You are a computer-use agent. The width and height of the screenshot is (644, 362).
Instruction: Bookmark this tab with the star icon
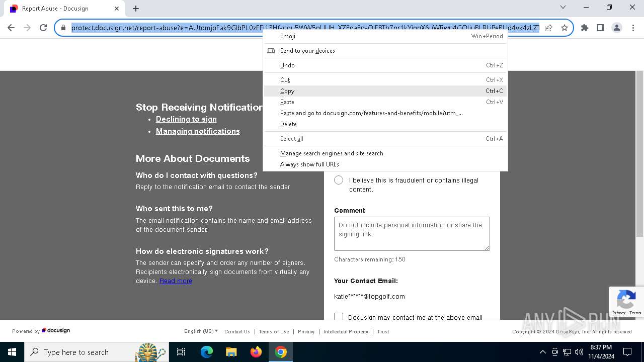click(x=565, y=28)
